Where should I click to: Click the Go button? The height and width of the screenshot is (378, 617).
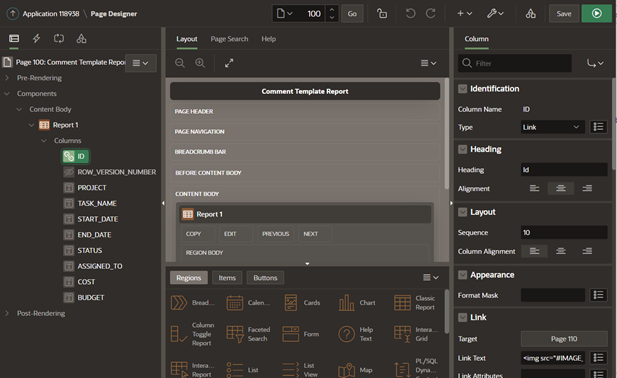click(352, 14)
